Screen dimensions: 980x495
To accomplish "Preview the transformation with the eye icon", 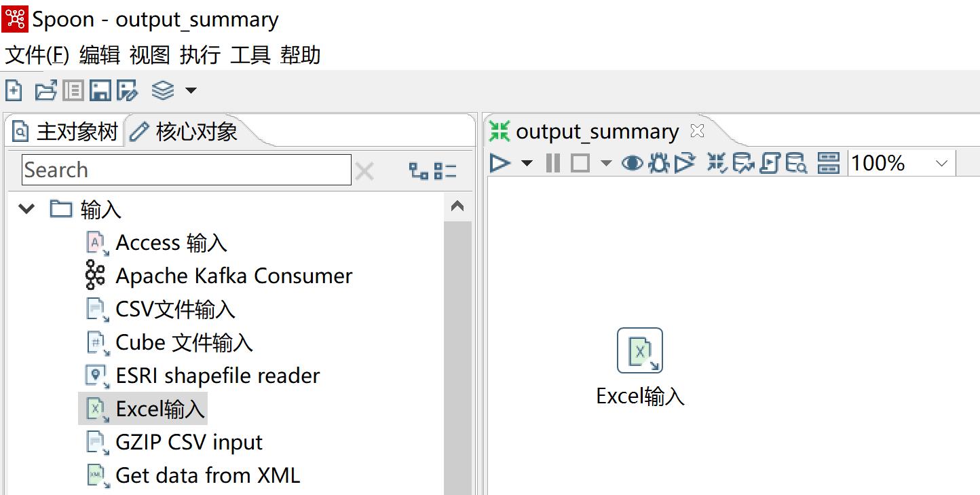I will 633,163.
